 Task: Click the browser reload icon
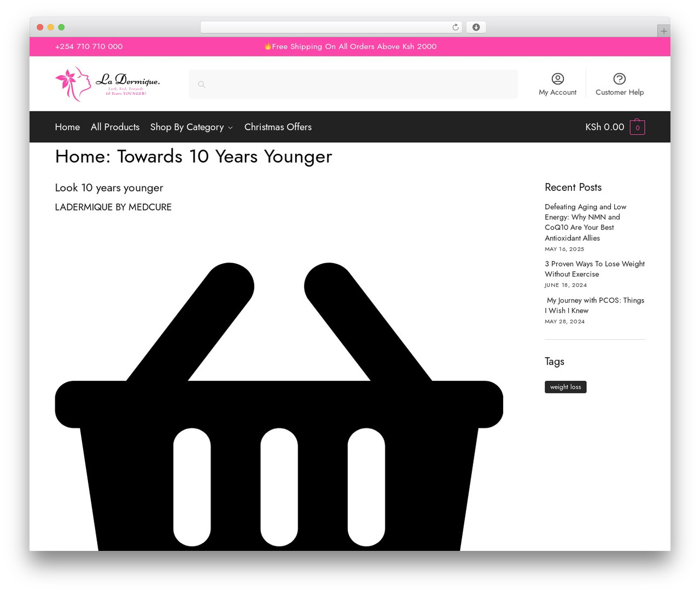coord(456,27)
